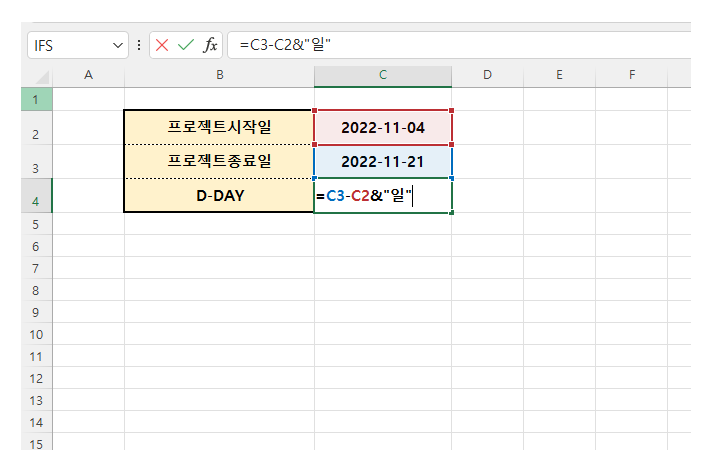This screenshot has width=727, height=466.
Task: Select row 4 header
Action: 37,196
